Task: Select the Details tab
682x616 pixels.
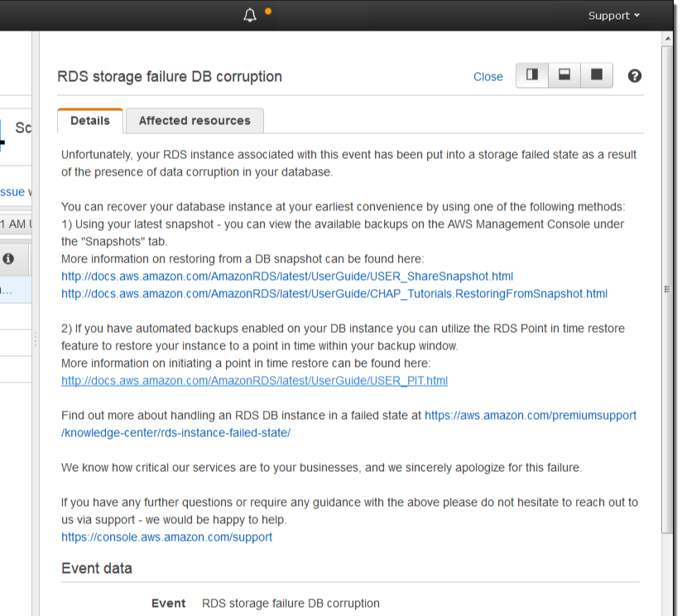Action: pos(90,121)
